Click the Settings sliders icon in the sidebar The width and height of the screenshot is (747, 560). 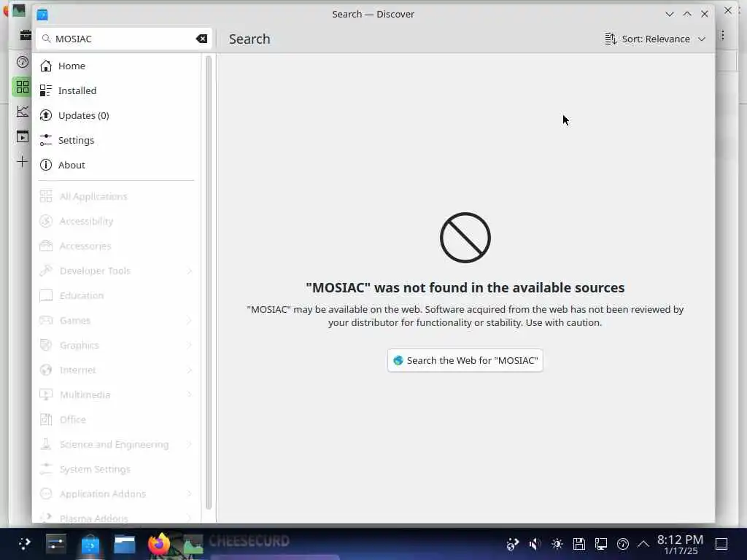click(46, 140)
